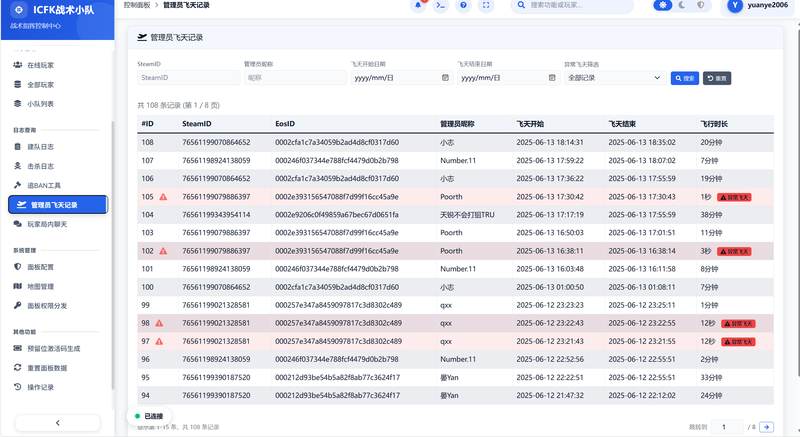Switch to dark theme moon toggle
The height and width of the screenshot is (437, 800).
click(682, 5)
